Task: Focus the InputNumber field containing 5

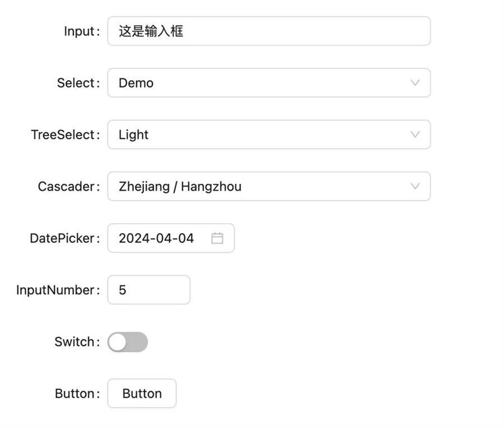Action: [x=148, y=290]
